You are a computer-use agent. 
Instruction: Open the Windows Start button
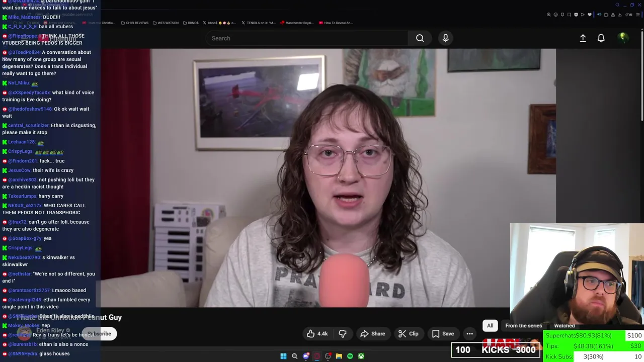(283, 356)
